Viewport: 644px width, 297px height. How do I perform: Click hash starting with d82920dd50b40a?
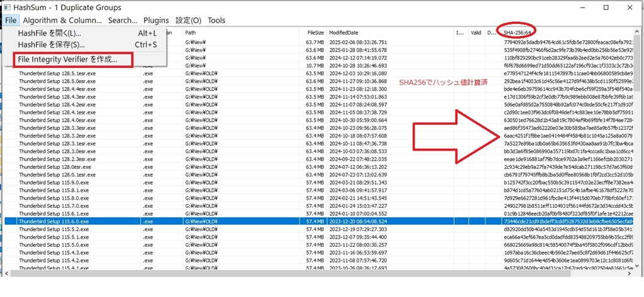[570, 229]
